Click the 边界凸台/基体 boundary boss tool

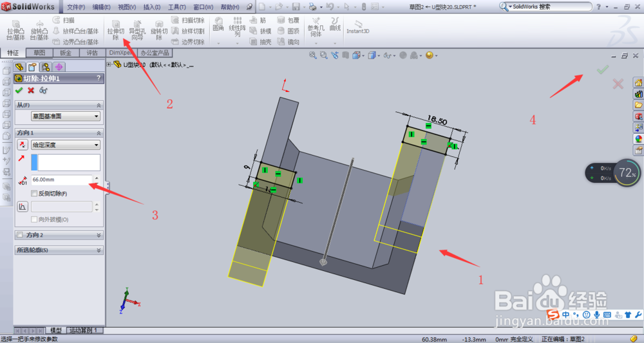click(75, 42)
